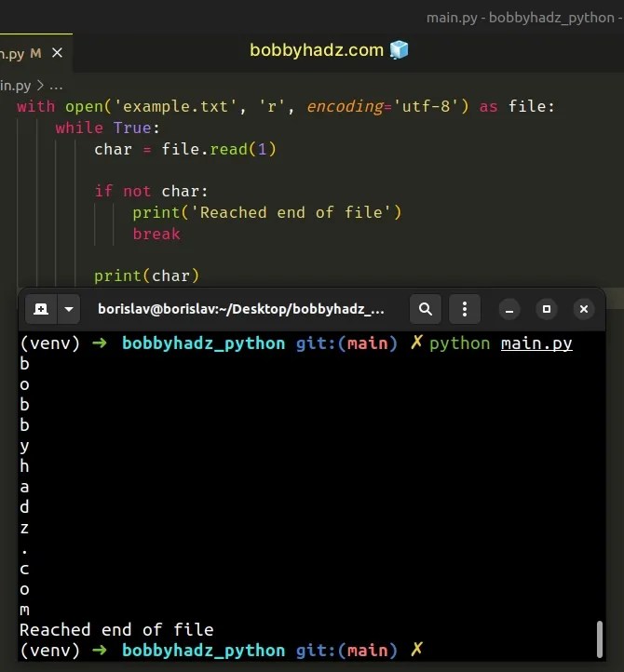The height and width of the screenshot is (672, 624).
Task: Maximize the terminal window
Action: tap(547, 309)
